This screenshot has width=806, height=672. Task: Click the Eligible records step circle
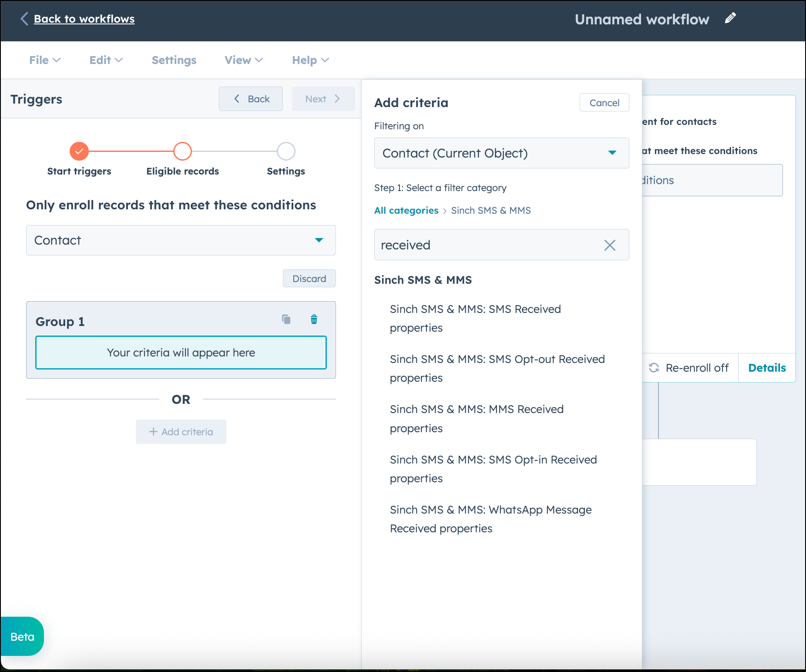pyautogui.click(x=182, y=151)
